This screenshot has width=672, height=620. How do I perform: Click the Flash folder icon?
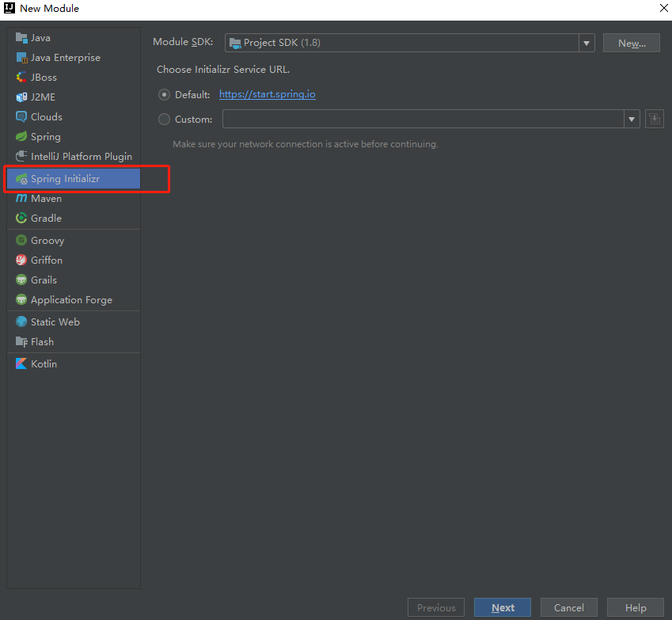(21, 342)
